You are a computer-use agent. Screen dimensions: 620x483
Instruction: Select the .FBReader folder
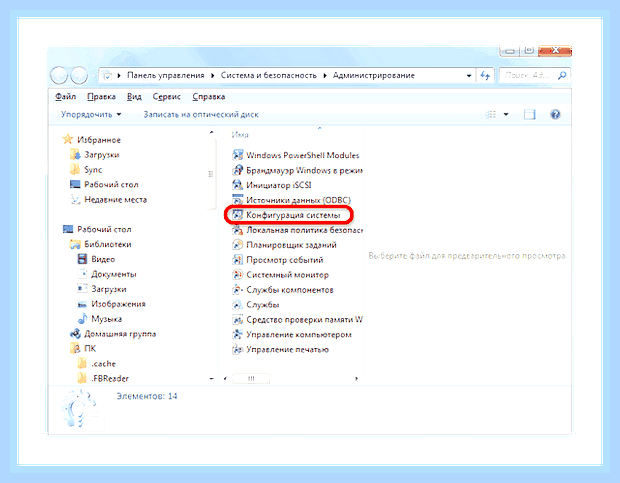(110, 379)
